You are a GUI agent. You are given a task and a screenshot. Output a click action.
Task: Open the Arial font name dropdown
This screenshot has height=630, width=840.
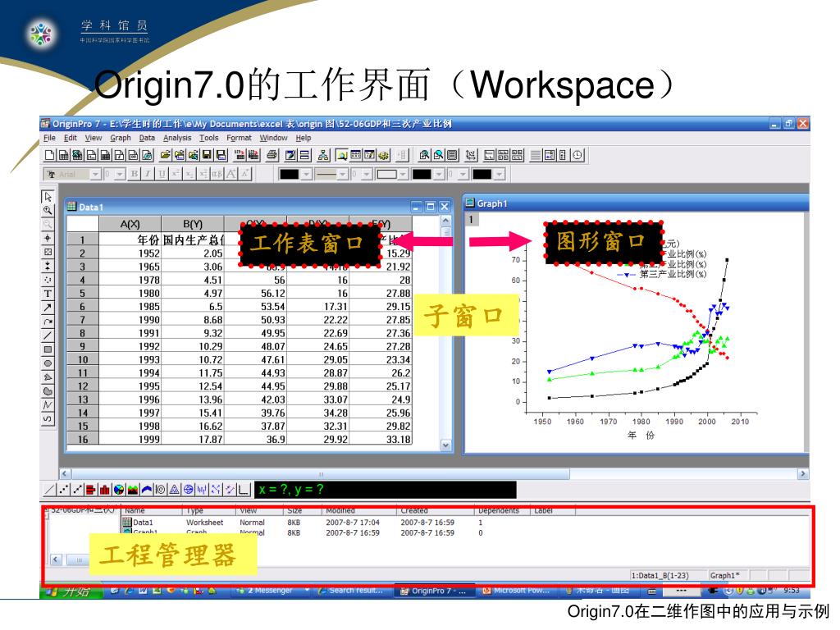coord(95,174)
